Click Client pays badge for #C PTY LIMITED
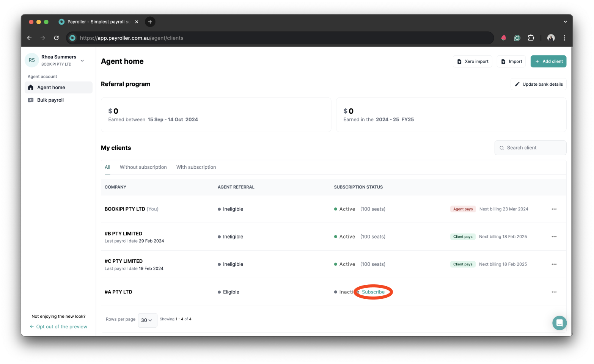 click(463, 264)
